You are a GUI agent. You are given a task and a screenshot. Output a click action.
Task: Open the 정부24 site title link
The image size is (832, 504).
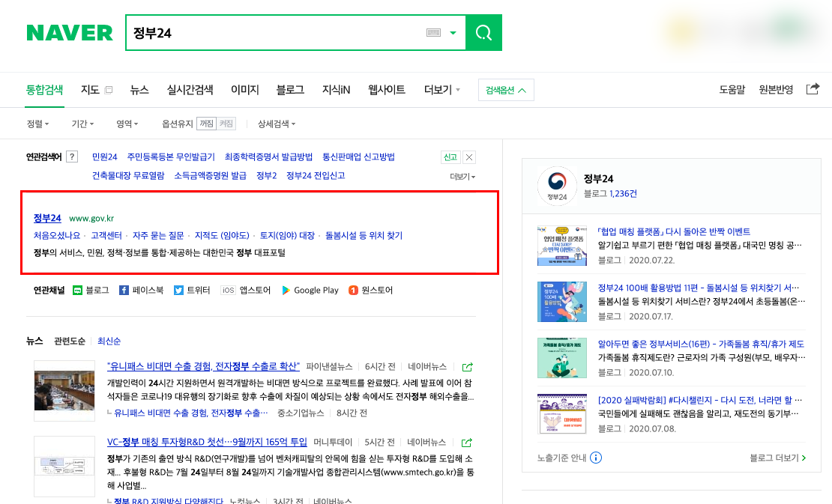(x=47, y=218)
